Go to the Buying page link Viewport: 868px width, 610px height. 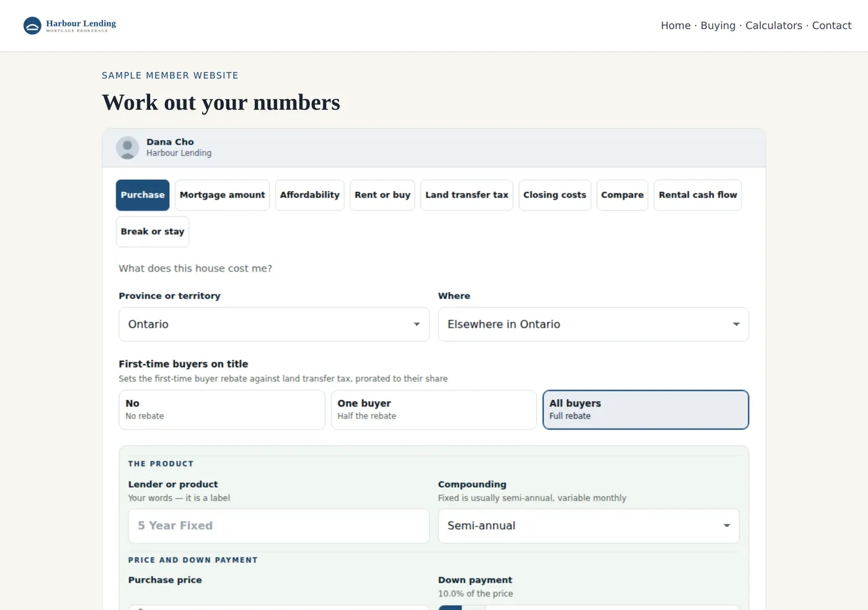[718, 25]
